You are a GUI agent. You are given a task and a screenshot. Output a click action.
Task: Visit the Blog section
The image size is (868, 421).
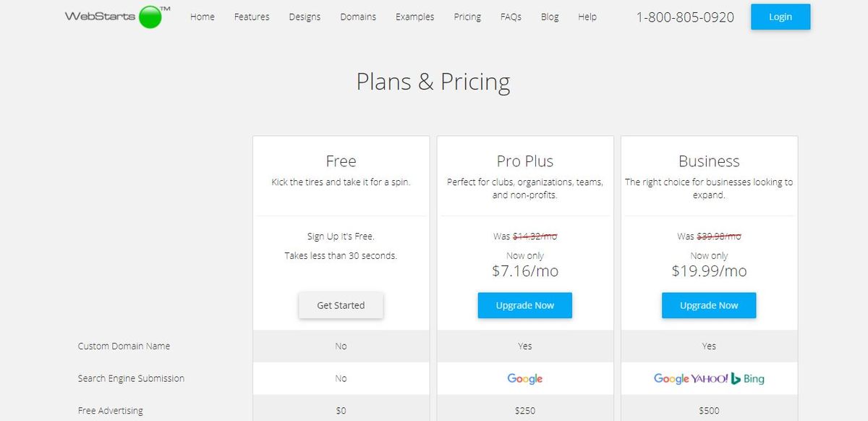coord(550,17)
